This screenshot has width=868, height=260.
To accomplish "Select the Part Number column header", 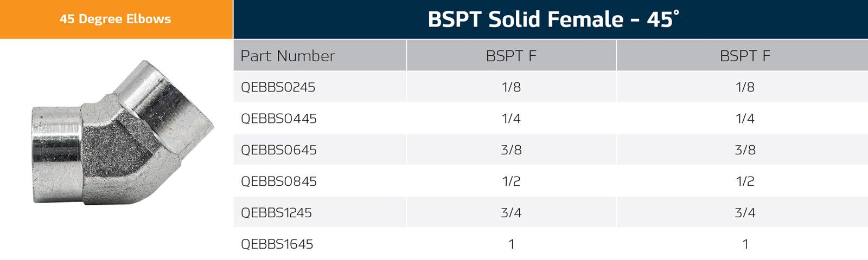I will point(288,56).
